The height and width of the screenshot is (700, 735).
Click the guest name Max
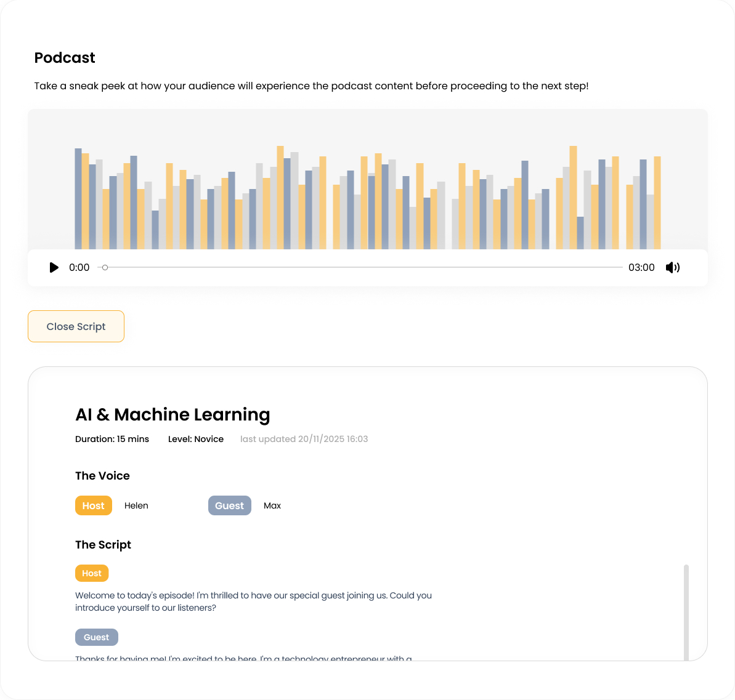(272, 505)
